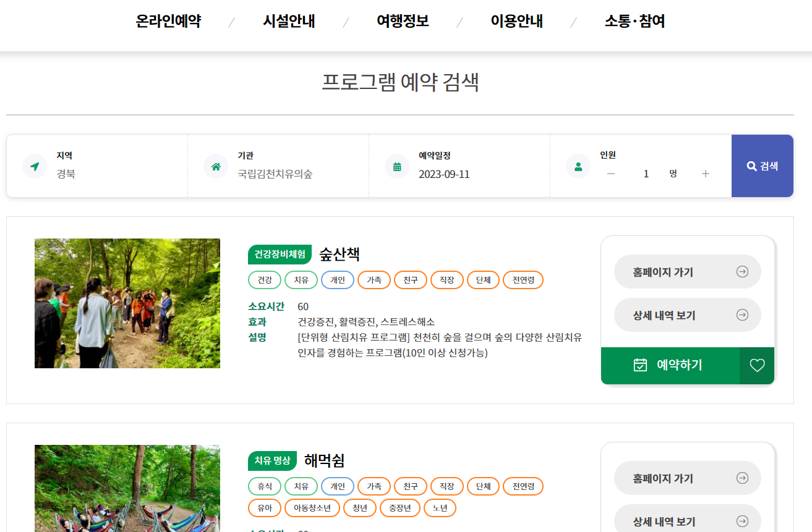Click the 치유 tag under 해먹쉼

(x=301, y=486)
